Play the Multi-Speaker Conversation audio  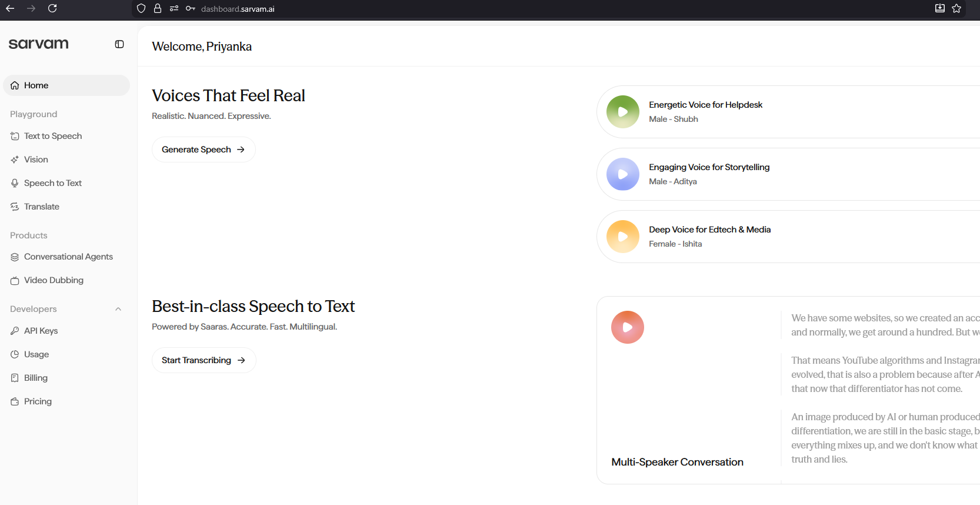[x=628, y=327]
